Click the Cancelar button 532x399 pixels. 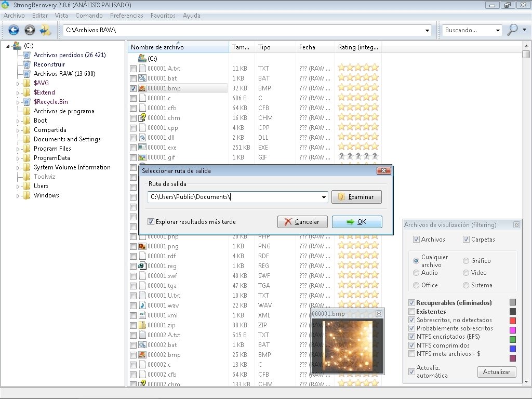click(302, 222)
